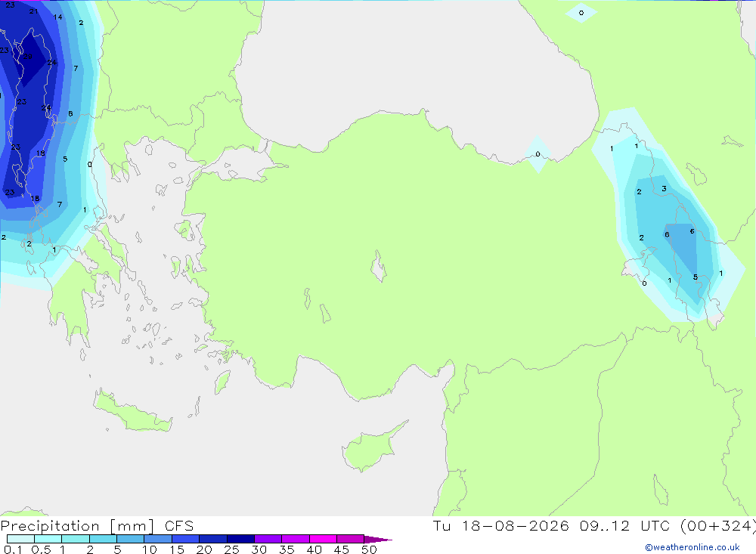756x554 pixels.
Task: Click the date '18-08-2026' in the caption
Action: [x=515, y=525]
